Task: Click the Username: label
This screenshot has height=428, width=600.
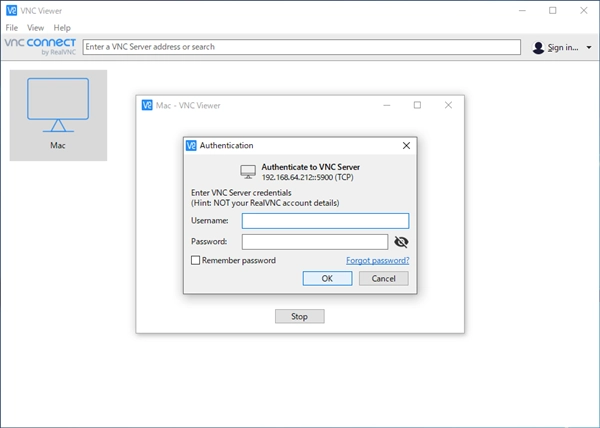Action: click(210, 221)
